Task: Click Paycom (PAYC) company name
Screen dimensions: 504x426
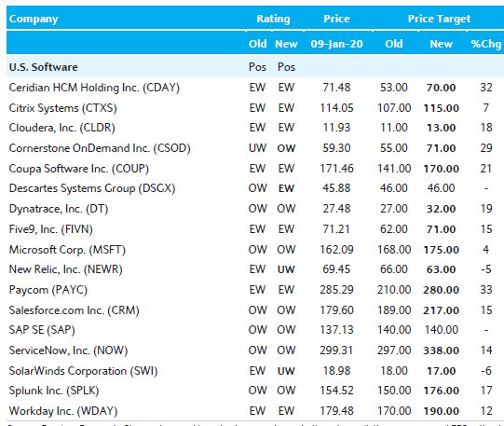Action: click(48, 290)
